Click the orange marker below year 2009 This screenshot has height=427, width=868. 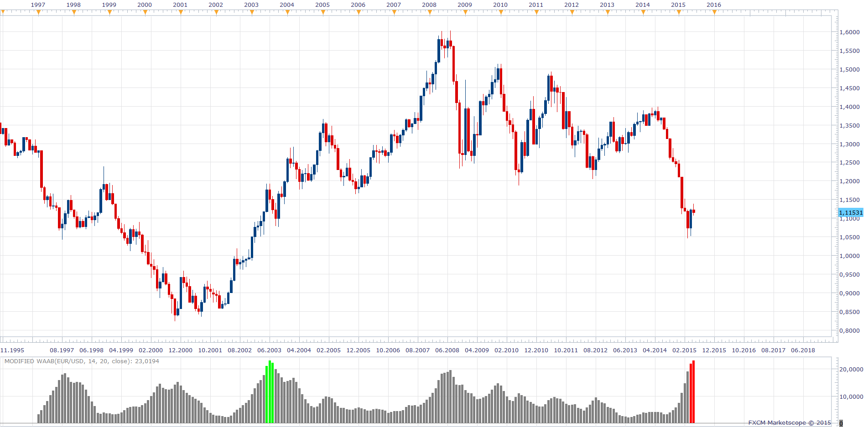466,12
